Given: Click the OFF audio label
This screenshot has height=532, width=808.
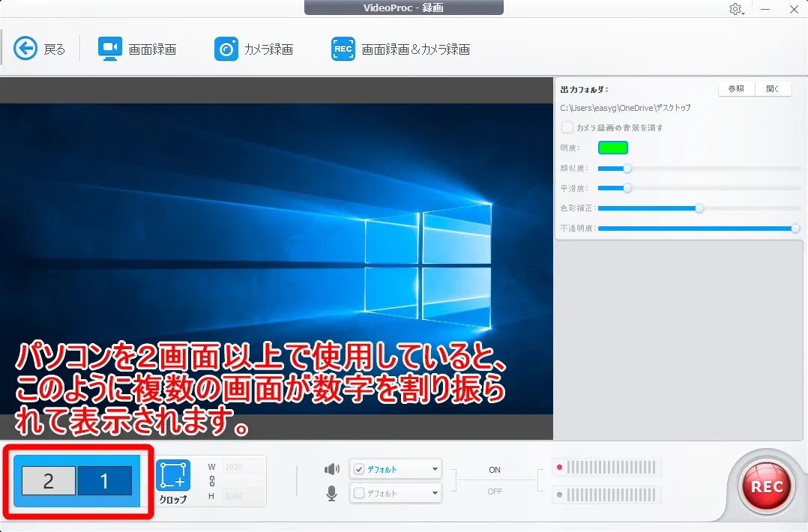Looking at the screenshot, I should coord(495,492).
